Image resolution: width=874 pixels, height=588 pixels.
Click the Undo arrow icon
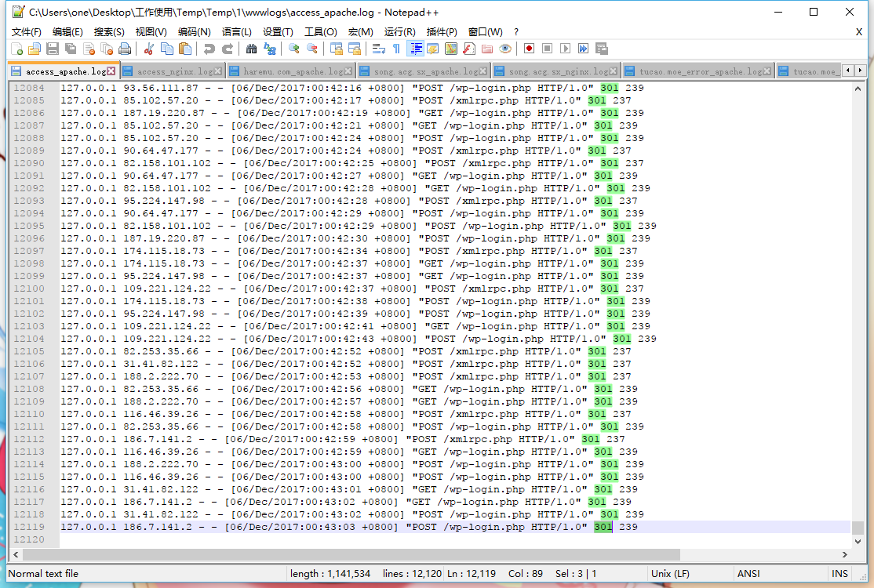tap(209, 49)
